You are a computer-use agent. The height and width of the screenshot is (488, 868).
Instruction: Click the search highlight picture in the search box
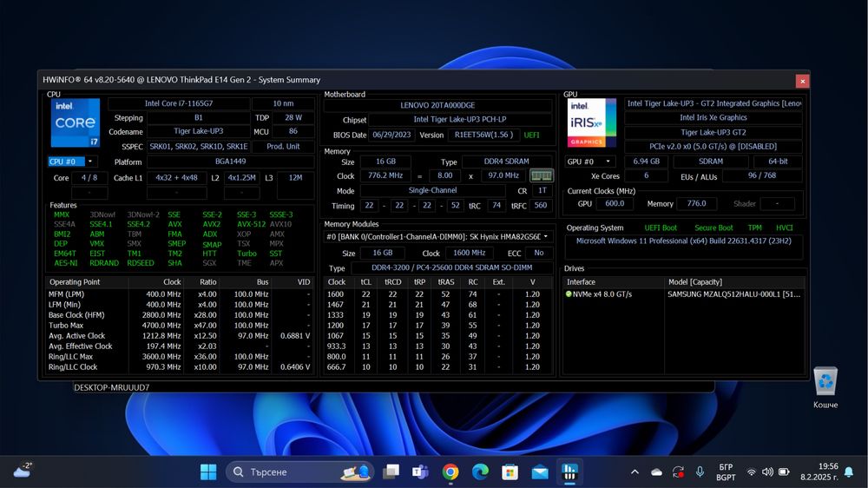(x=355, y=472)
